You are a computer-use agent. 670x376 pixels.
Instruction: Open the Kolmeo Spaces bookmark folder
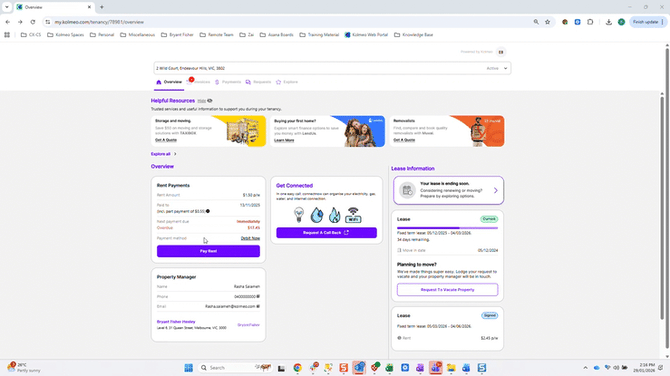[66, 35]
